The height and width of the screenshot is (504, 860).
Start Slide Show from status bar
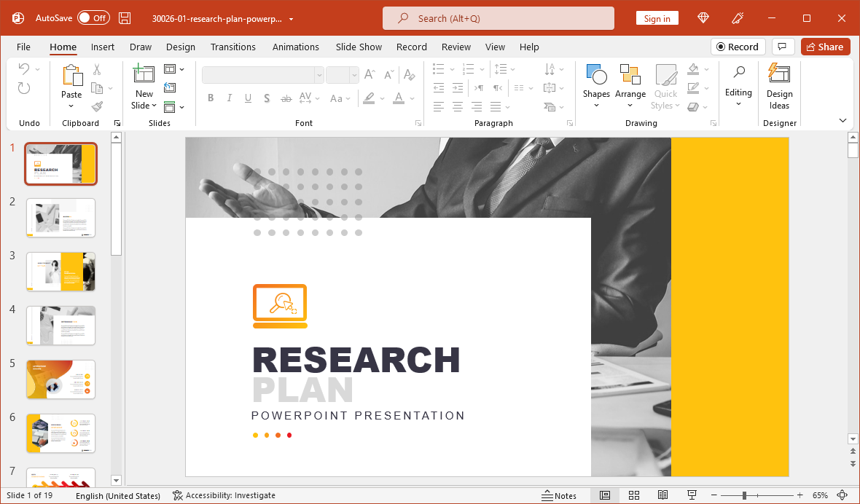tap(692, 495)
